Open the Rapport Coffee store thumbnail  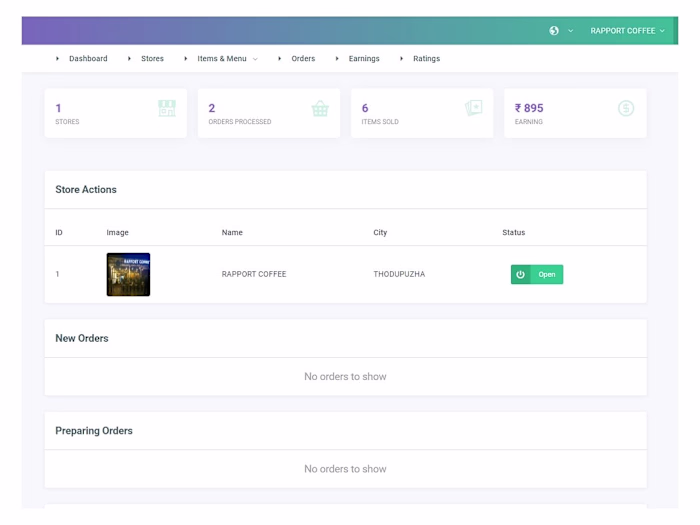coord(128,274)
